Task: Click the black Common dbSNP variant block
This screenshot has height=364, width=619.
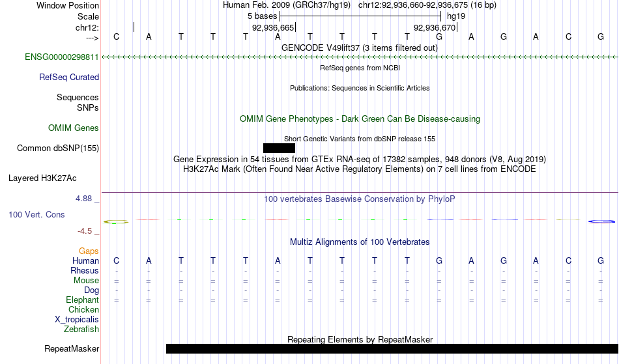Action: click(279, 148)
